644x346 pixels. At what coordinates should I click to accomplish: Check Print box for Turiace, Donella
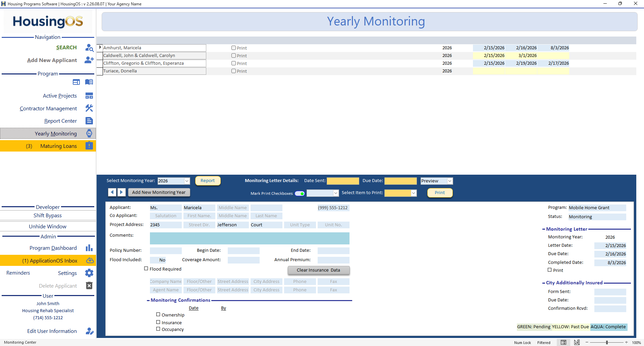(x=233, y=71)
